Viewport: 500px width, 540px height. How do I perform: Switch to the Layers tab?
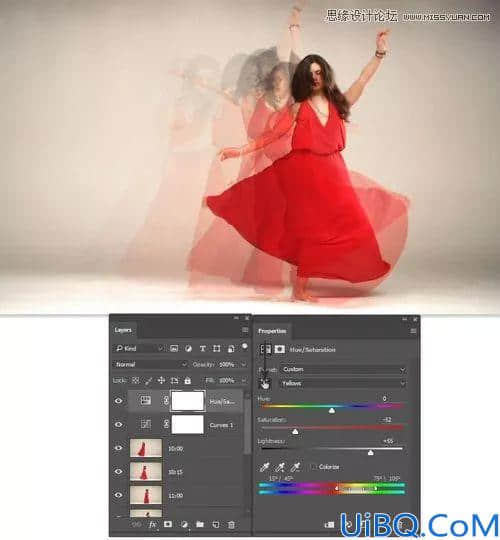pos(123,330)
